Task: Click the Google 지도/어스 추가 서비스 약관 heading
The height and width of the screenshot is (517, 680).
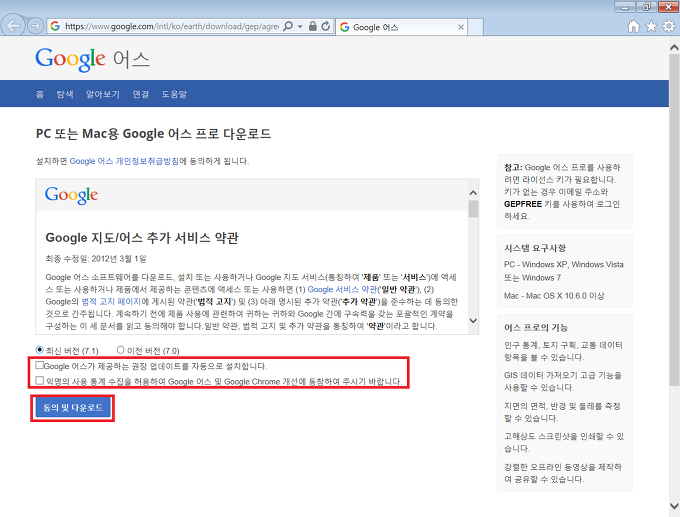Action: 142,238
